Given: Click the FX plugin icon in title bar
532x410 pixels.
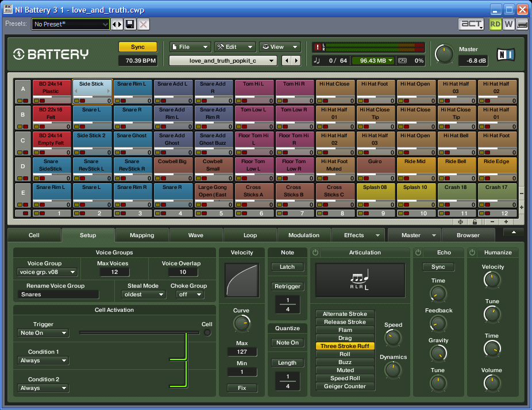Looking at the screenshot, I should pyautogui.click(x=8, y=9).
